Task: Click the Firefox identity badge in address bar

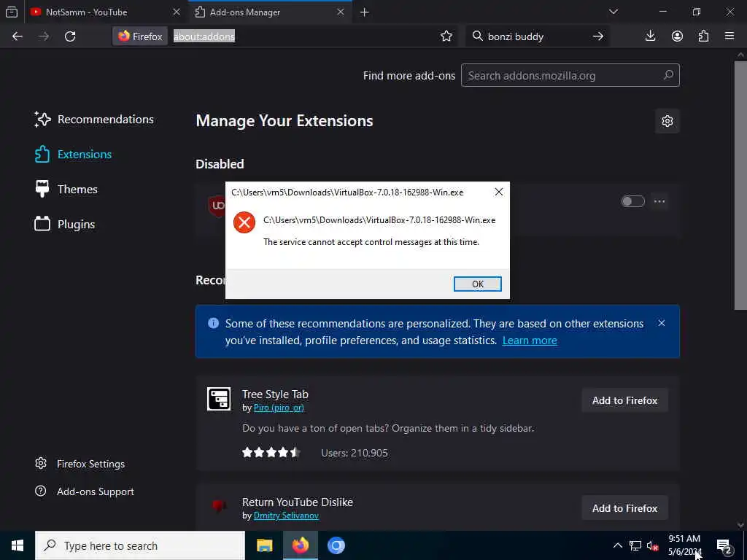Action: pos(140,36)
